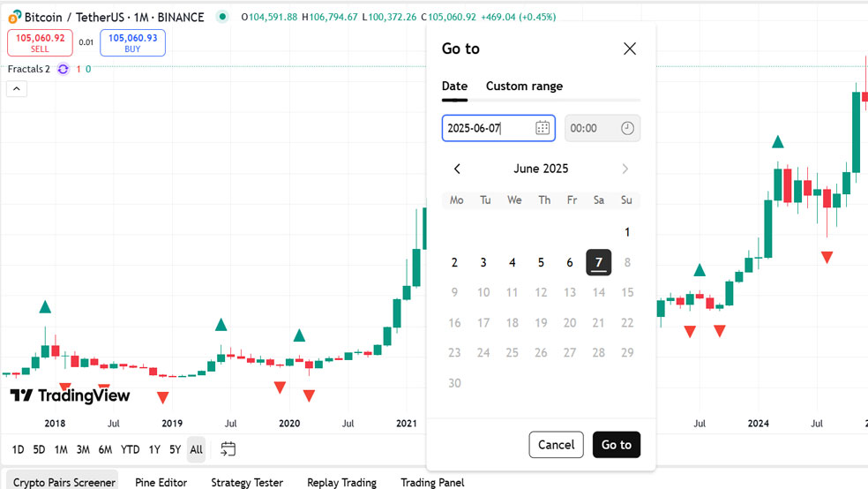
Task: Open the Strategy Tester tab
Action: [x=247, y=482]
